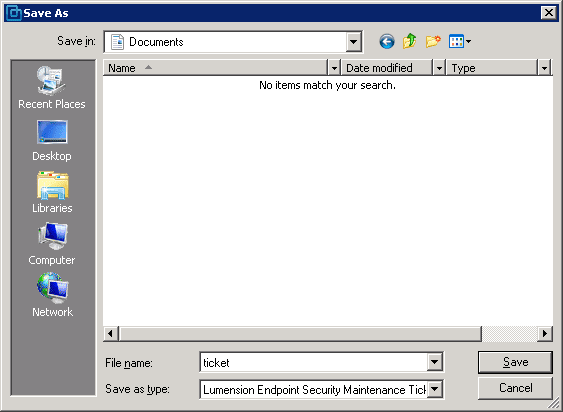Browse Network location

coord(52,295)
